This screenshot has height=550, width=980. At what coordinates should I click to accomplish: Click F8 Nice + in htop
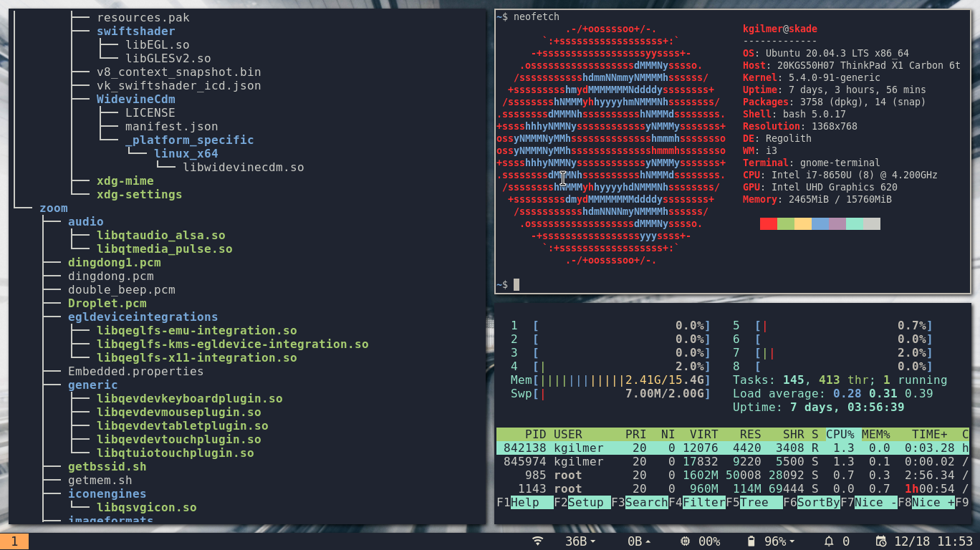pyautogui.click(x=926, y=503)
